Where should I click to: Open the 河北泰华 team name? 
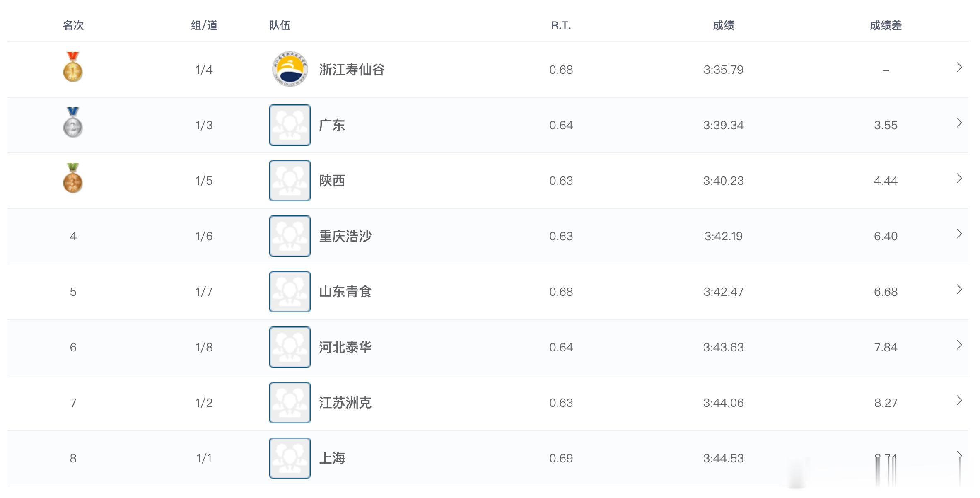(x=345, y=347)
